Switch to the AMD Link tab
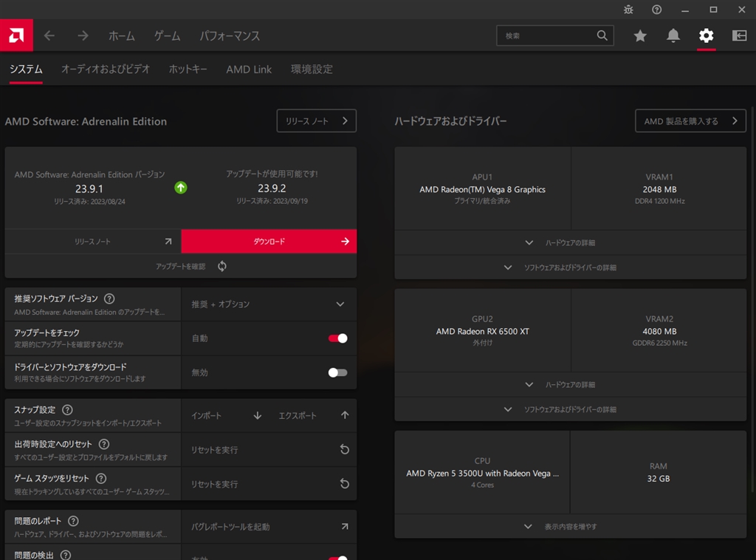This screenshot has height=560, width=756. [249, 69]
